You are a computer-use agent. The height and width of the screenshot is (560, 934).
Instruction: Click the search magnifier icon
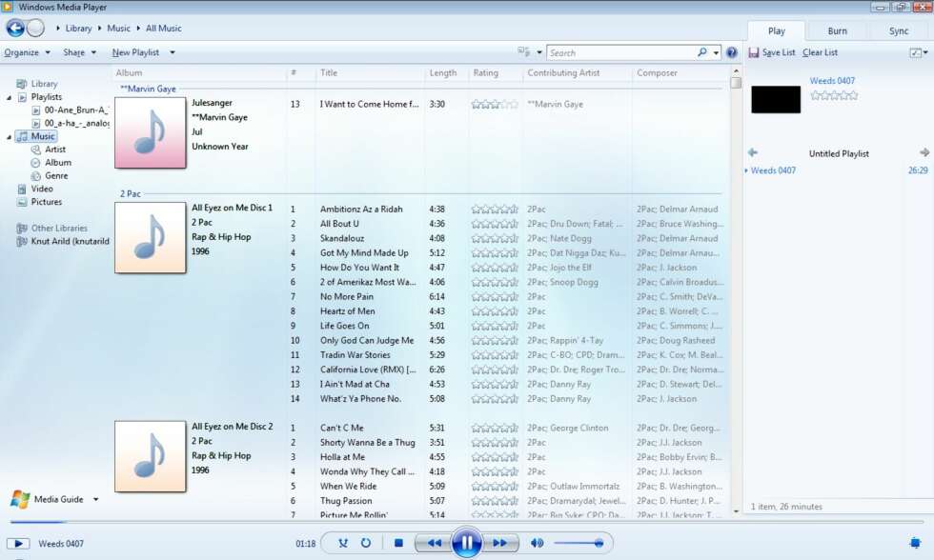702,52
